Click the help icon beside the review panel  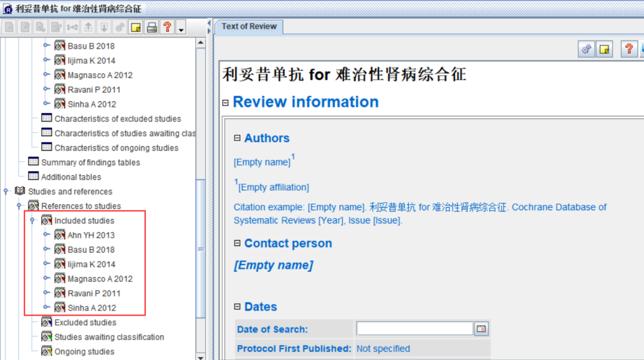[x=628, y=49]
